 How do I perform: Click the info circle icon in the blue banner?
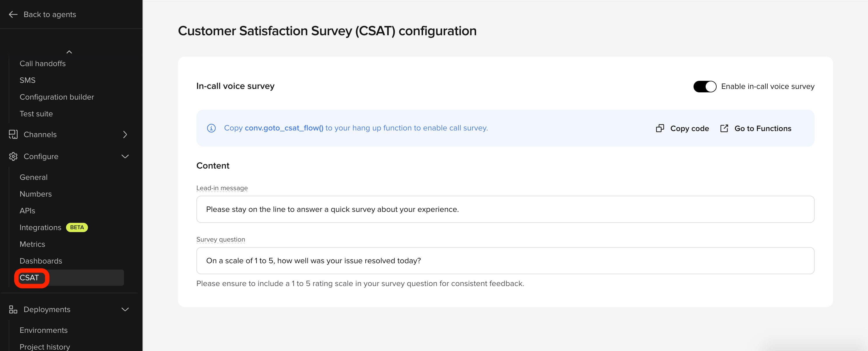[x=211, y=128]
